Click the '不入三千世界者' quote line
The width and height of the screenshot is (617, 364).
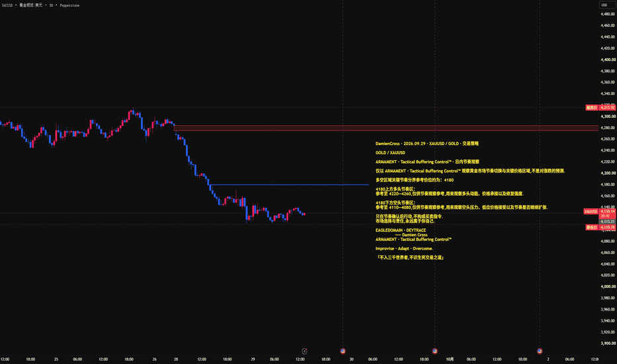[x=410, y=257]
